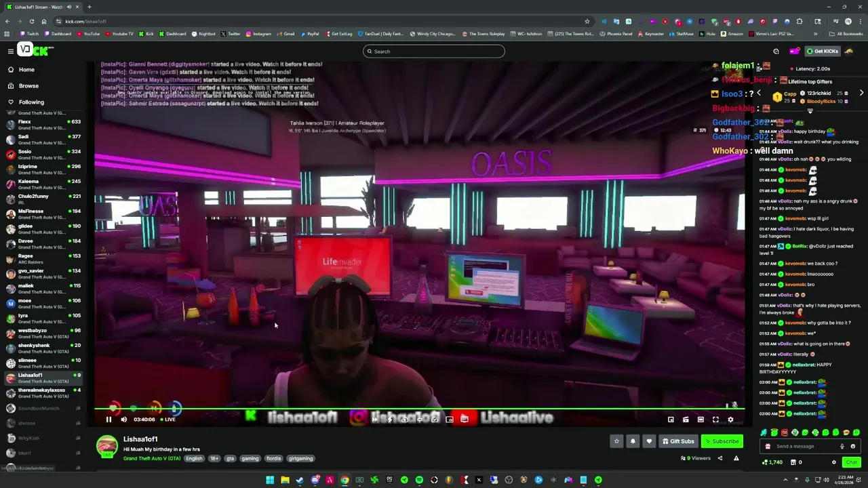Viewport: 868px width, 488px height.
Task: Open the shop icon showing 0
Action: click(x=796, y=462)
